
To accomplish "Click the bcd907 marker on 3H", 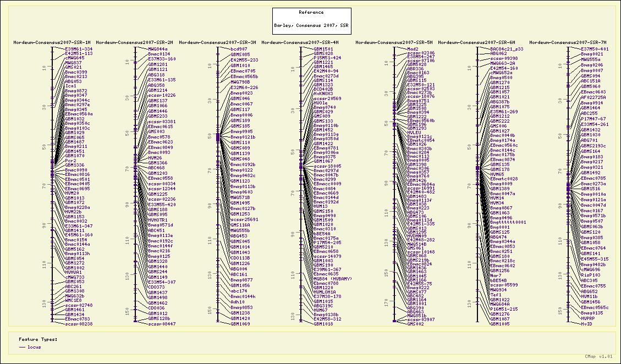I will click(239, 49).
